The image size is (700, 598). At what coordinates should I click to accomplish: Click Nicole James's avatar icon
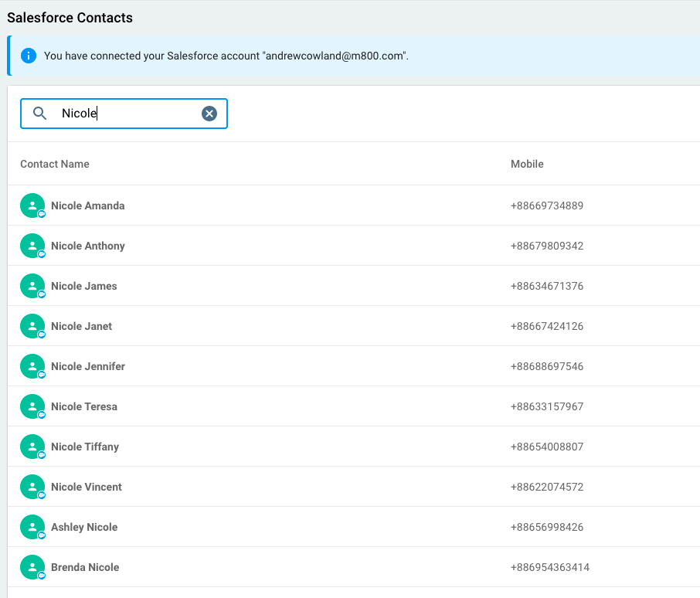click(32, 286)
